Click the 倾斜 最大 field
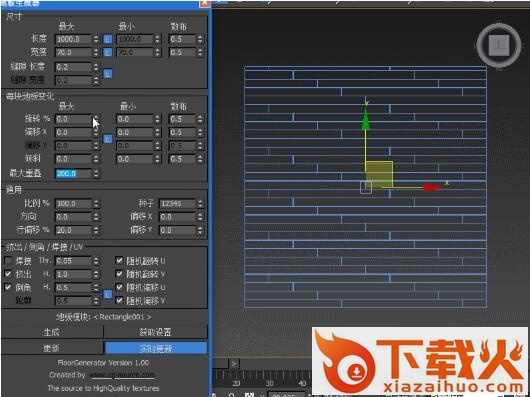530x397 pixels. [73, 159]
